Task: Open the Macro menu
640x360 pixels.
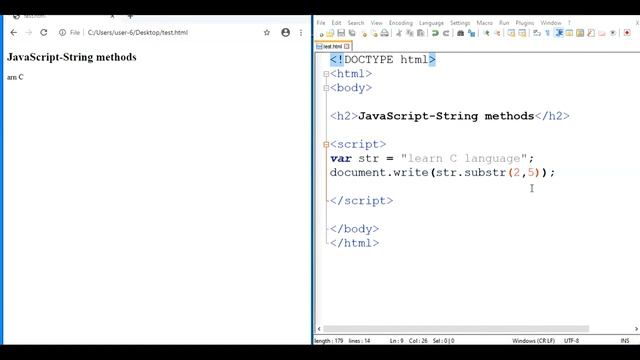Action: tap(485, 23)
